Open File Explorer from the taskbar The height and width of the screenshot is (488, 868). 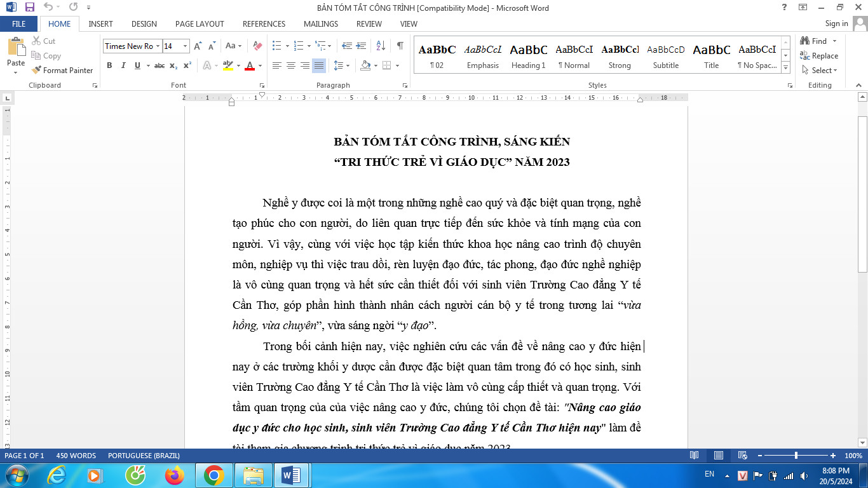tap(254, 475)
